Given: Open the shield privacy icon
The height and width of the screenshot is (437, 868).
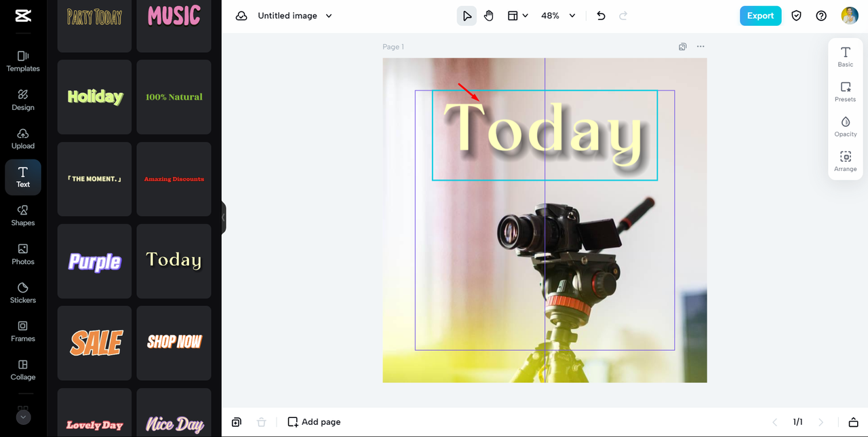Looking at the screenshot, I should [x=797, y=16].
